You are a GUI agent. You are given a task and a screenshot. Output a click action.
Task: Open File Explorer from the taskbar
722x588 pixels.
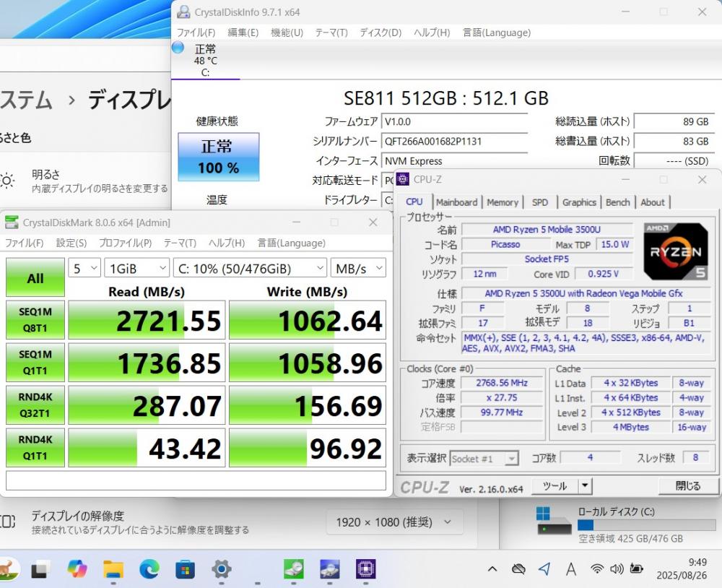click(x=113, y=569)
